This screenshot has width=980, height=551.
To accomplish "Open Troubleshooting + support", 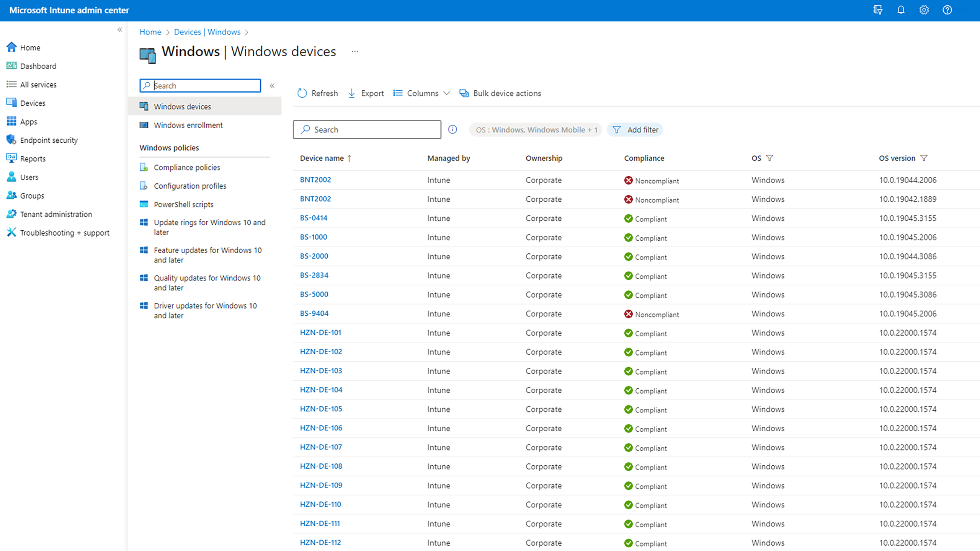I will pyautogui.click(x=65, y=233).
